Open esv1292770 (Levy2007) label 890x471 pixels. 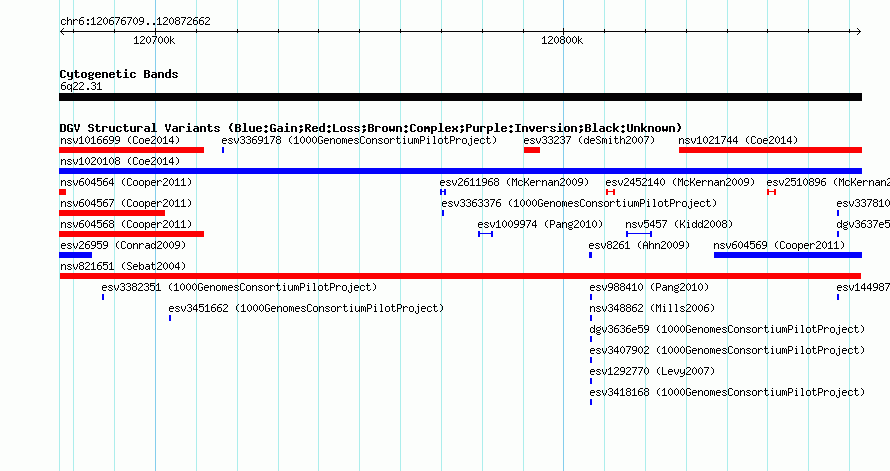point(652,371)
